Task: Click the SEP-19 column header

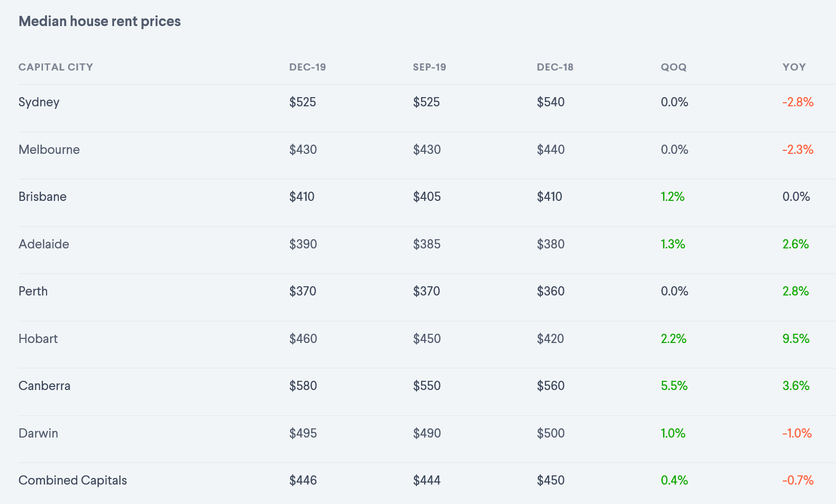Action: [x=429, y=67]
